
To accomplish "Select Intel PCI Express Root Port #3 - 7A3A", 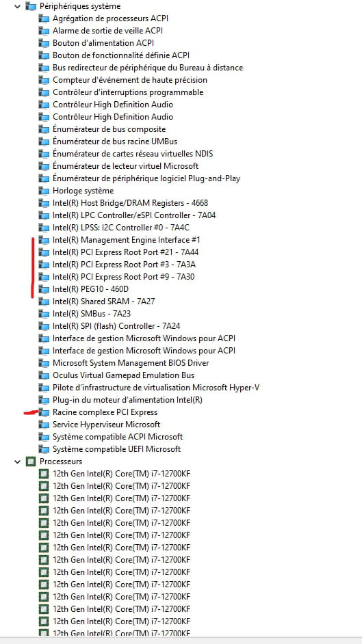I will 124,265.
